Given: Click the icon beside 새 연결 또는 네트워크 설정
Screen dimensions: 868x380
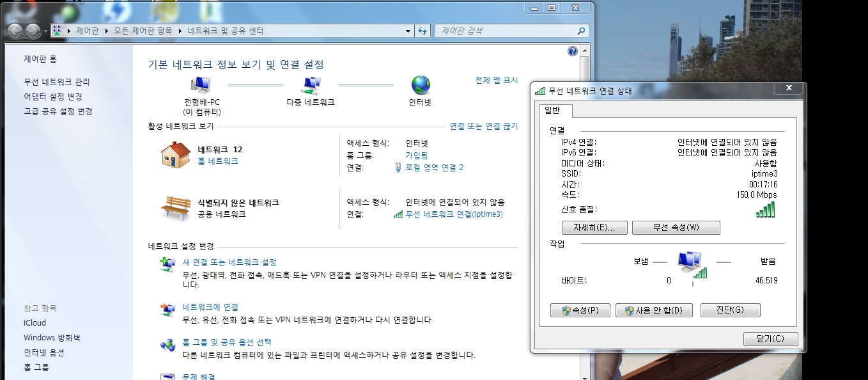Looking at the screenshot, I should (x=167, y=264).
